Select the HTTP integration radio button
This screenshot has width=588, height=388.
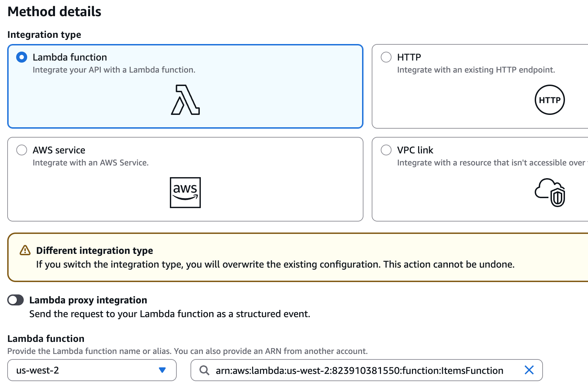(x=386, y=57)
